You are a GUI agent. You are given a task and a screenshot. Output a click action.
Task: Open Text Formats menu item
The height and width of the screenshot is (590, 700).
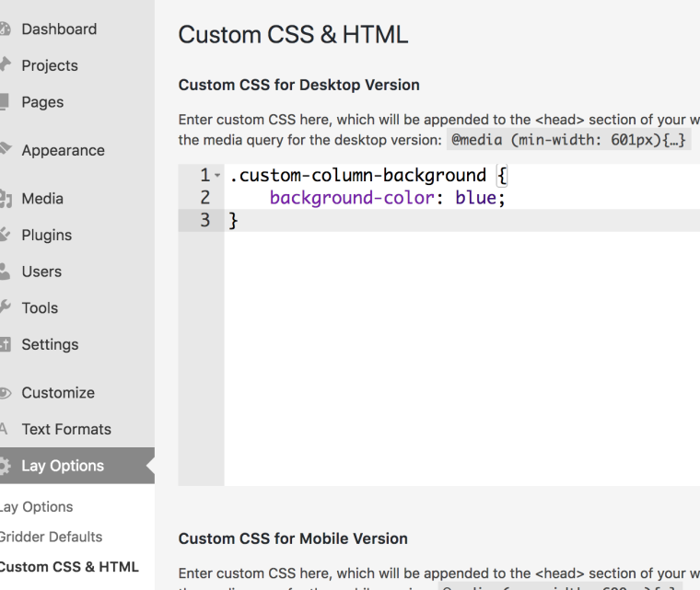click(66, 429)
